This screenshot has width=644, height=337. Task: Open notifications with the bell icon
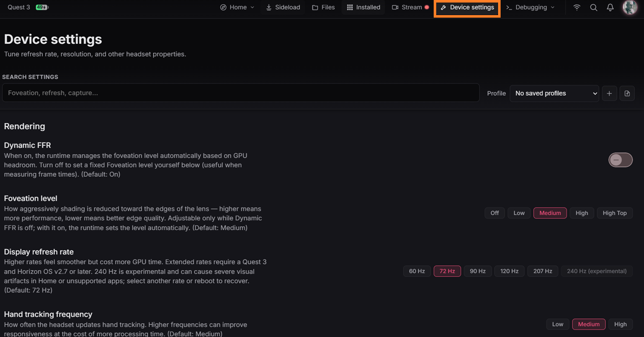[x=610, y=8]
